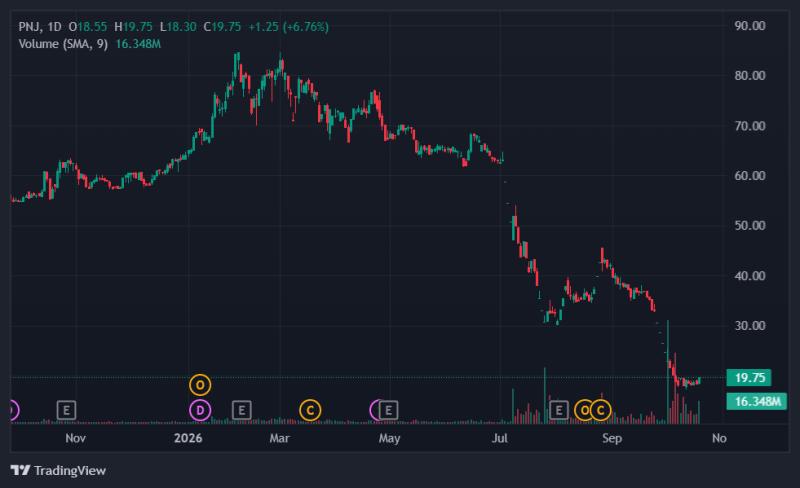This screenshot has width=800, height=488.
Task: Click the orange C marker after Mar
Action: pos(310,410)
